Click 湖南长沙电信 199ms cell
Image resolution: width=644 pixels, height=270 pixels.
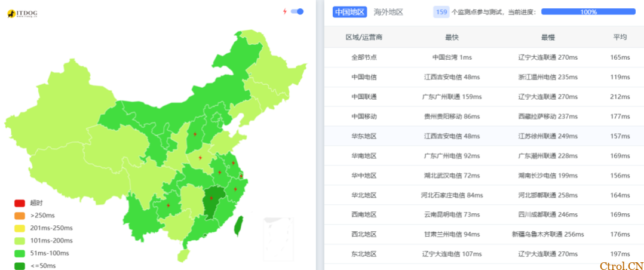pos(548,176)
